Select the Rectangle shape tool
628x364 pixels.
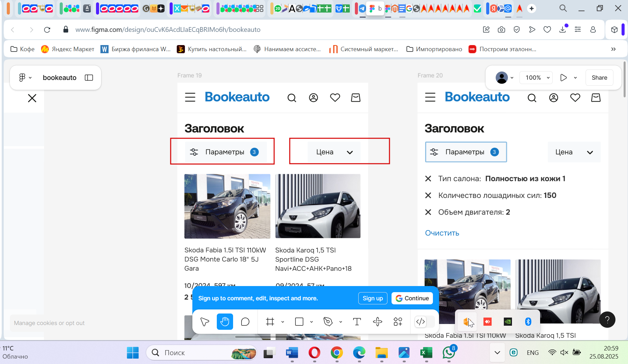(x=299, y=322)
